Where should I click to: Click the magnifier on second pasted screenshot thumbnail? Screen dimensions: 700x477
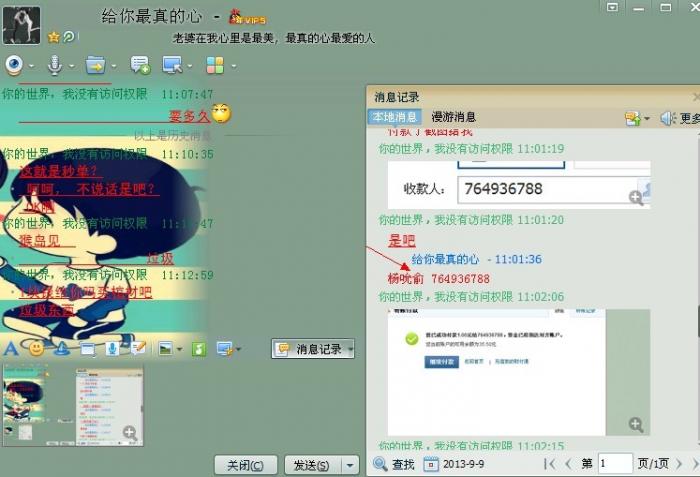pyautogui.click(x=130, y=432)
